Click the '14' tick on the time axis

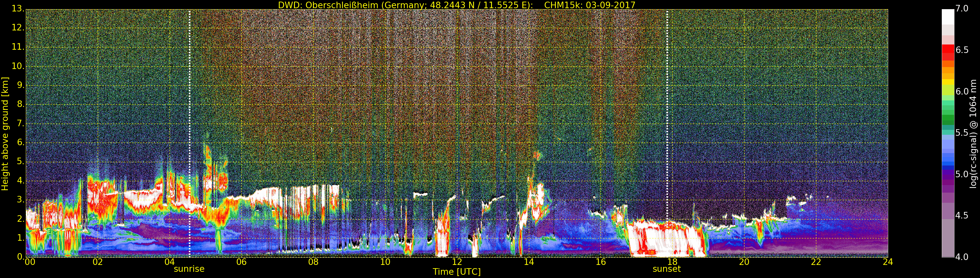tap(529, 262)
